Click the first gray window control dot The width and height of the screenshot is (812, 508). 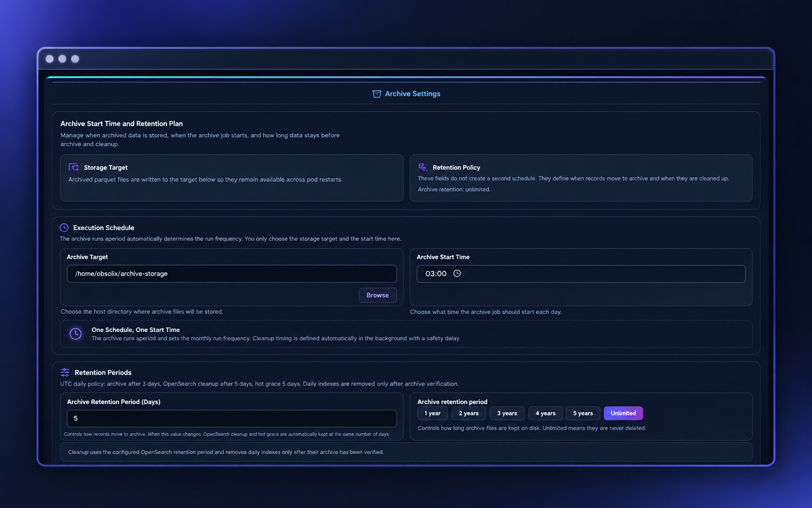click(50, 59)
